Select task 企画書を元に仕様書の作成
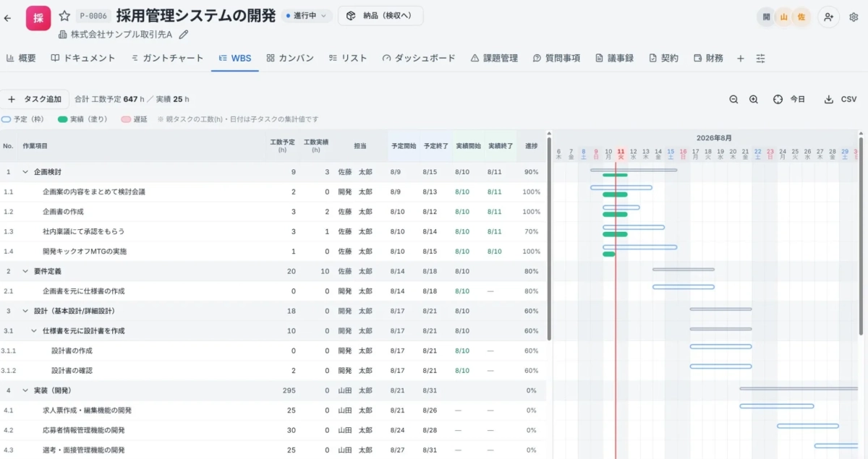 point(83,291)
